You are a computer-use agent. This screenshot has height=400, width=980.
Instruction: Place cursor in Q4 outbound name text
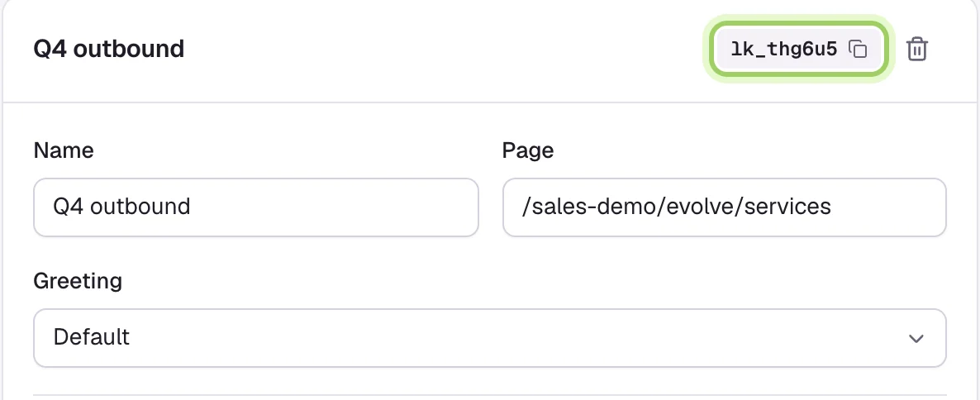[x=121, y=207]
